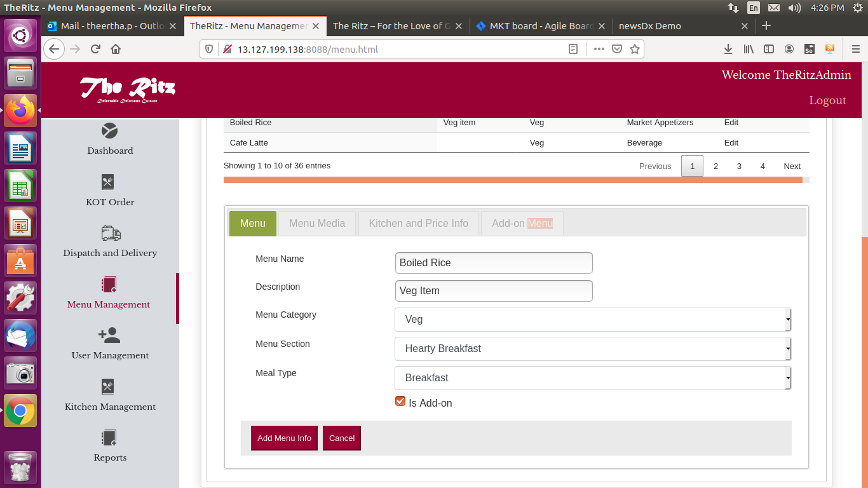The width and height of the screenshot is (868, 488).
Task: Open Kitchen and Price Info tab
Action: pos(418,224)
